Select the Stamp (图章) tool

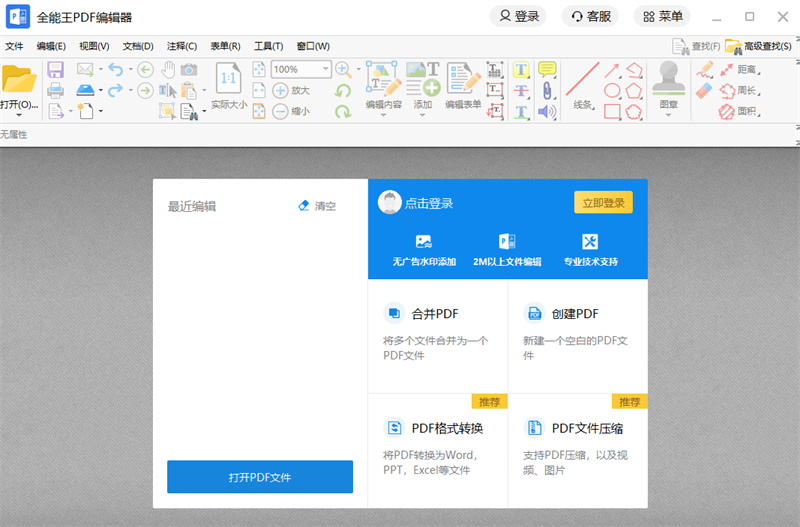point(668,78)
